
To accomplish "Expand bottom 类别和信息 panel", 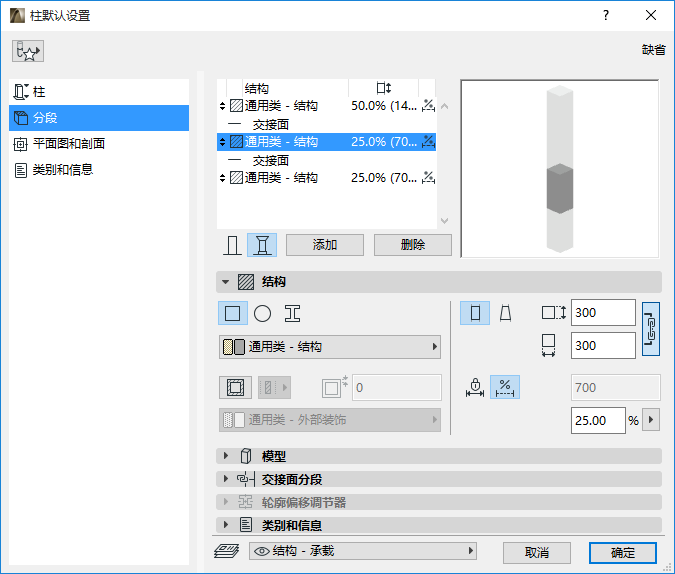I will pyautogui.click(x=439, y=525).
